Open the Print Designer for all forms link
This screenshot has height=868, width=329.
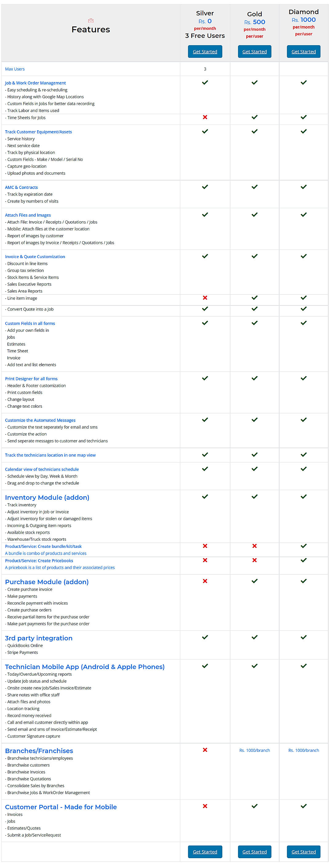point(31,379)
